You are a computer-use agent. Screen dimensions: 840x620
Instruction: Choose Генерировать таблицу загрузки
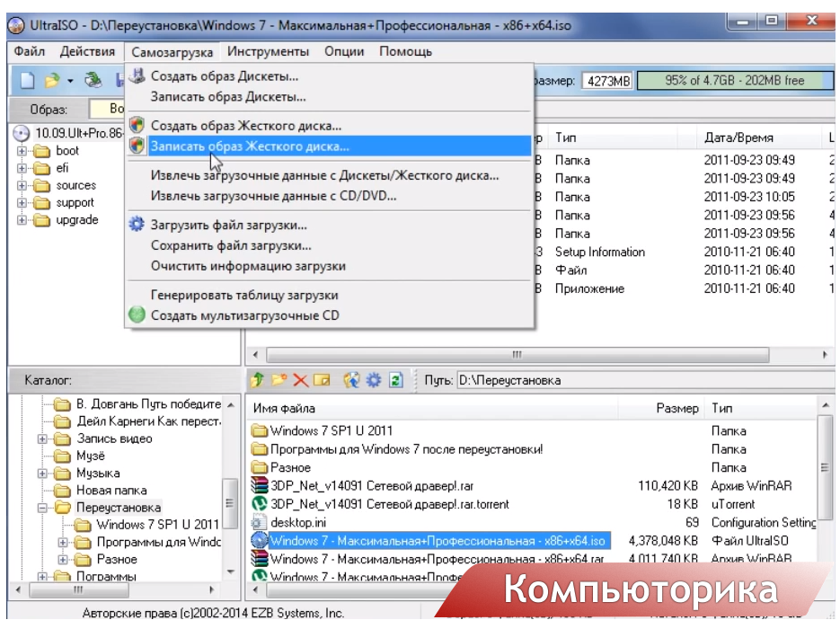click(x=330, y=295)
